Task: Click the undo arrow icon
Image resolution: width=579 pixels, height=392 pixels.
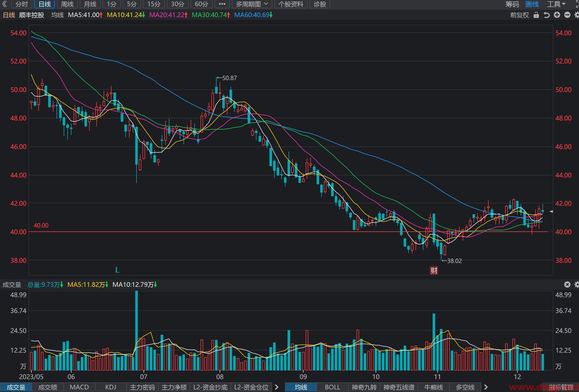Action: [x=547, y=15]
